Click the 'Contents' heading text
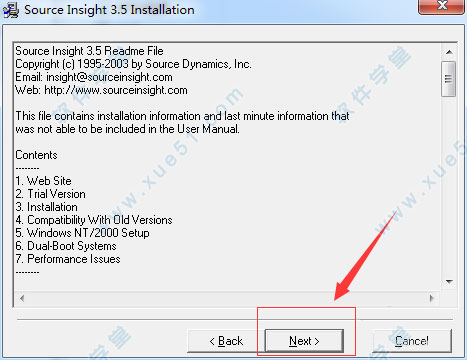The width and height of the screenshot is (467, 360). pos(36,155)
